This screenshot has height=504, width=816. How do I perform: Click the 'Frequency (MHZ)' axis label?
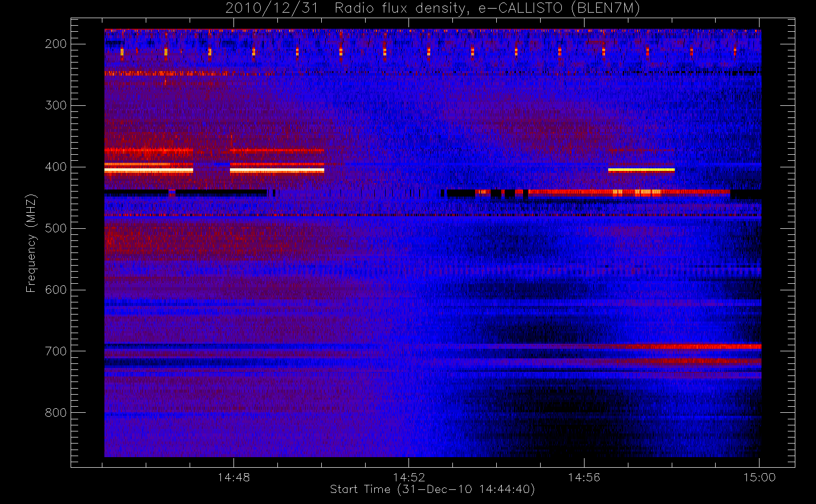[x=31, y=243]
